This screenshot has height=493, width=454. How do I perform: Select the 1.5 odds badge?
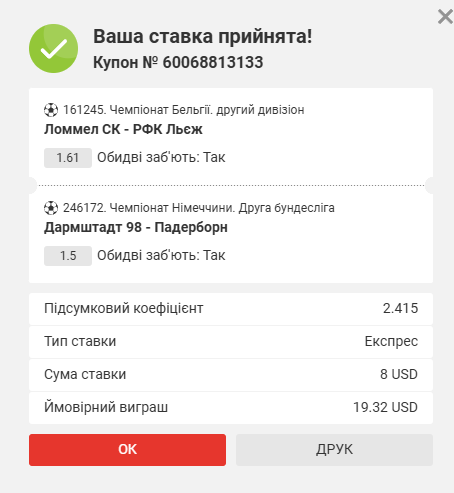[68, 256]
